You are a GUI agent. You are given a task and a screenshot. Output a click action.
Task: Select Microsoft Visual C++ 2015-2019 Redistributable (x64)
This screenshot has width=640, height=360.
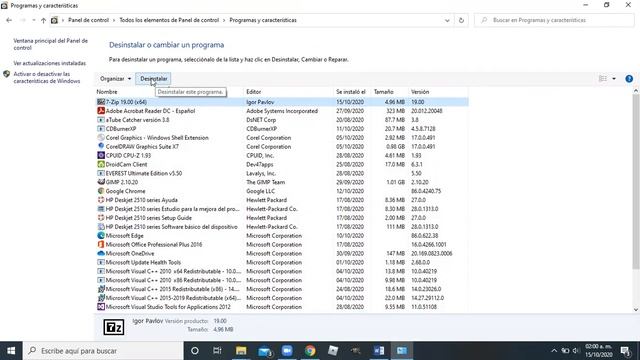tap(282, 298)
